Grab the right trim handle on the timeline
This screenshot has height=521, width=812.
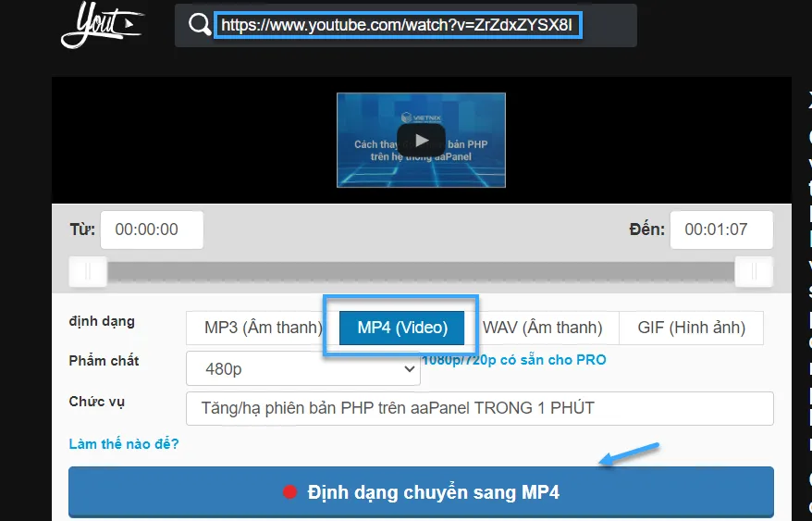754,272
